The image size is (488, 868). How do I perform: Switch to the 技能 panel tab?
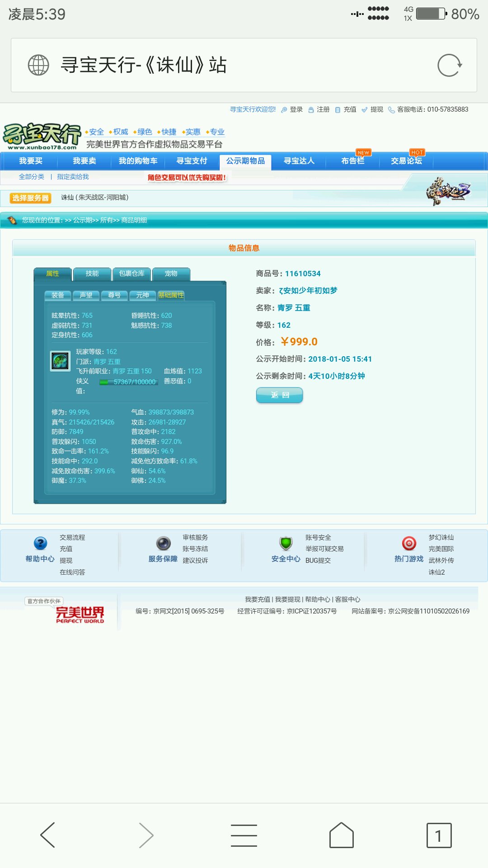point(92,274)
